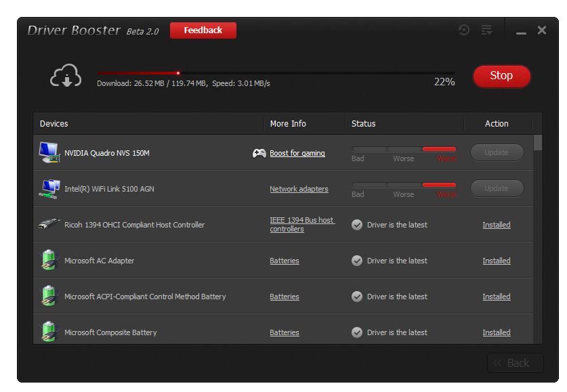Open Batteries link for ACPI-Compliant Control Method Battery
567x392 pixels.
[x=285, y=297]
